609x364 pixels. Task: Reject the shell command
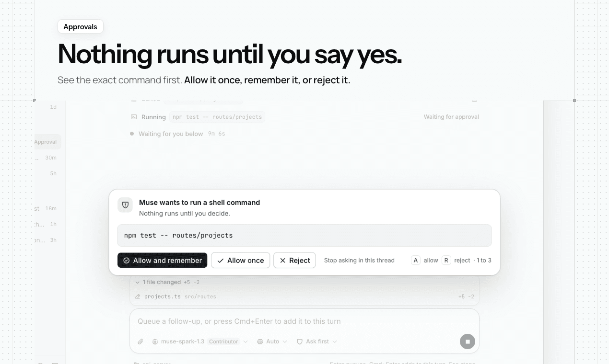[294, 260]
